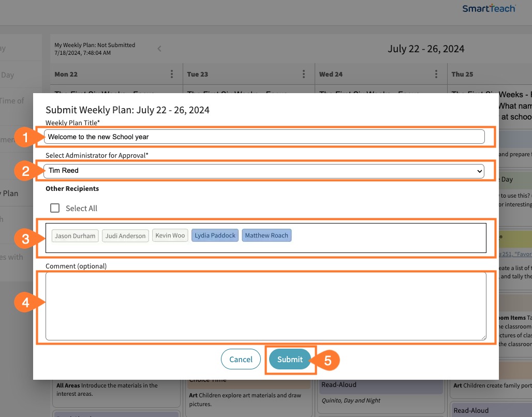532x417 pixels.
Task: Open the Thu 25 column options menu
Action: pyautogui.click(x=528, y=74)
